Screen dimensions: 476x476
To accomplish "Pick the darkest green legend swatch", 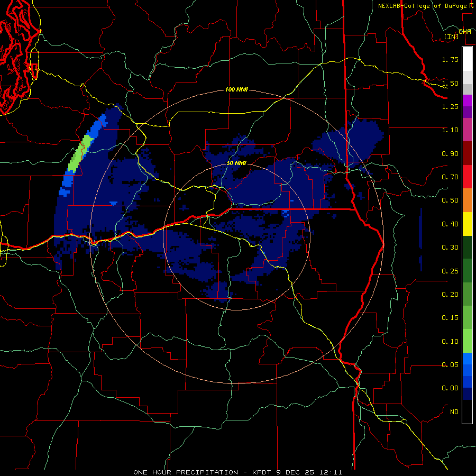I will 467,247.
